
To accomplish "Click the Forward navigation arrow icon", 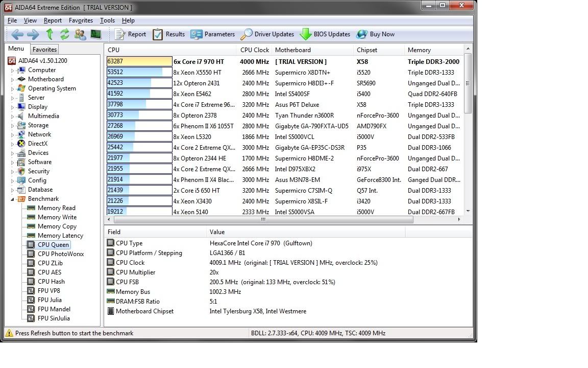I will pyautogui.click(x=33, y=34).
